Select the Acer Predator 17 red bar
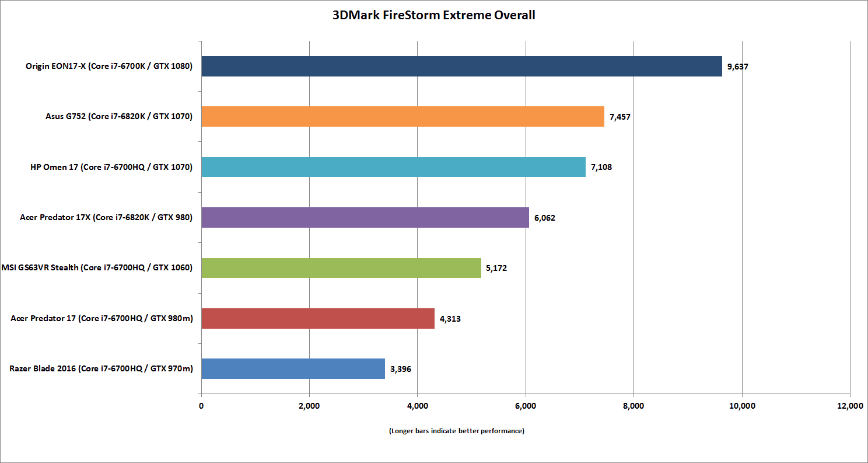Image resolution: width=868 pixels, height=463 pixels. click(x=318, y=318)
